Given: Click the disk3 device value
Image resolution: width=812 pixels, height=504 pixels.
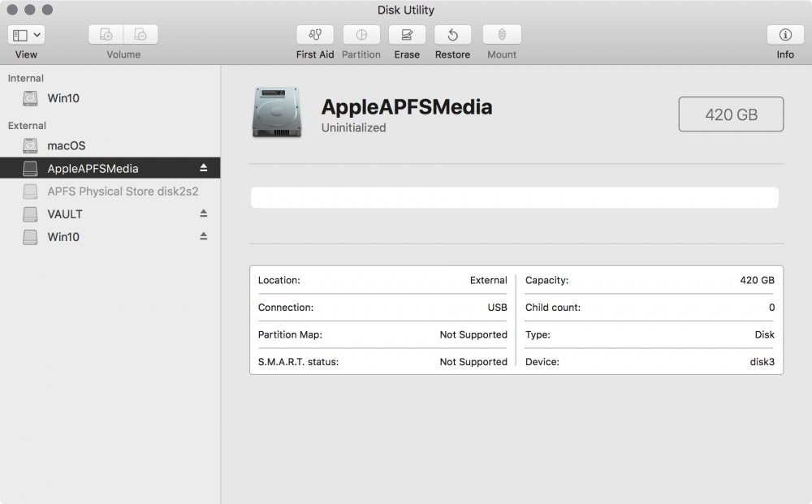Looking at the screenshot, I should (x=762, y=362).
